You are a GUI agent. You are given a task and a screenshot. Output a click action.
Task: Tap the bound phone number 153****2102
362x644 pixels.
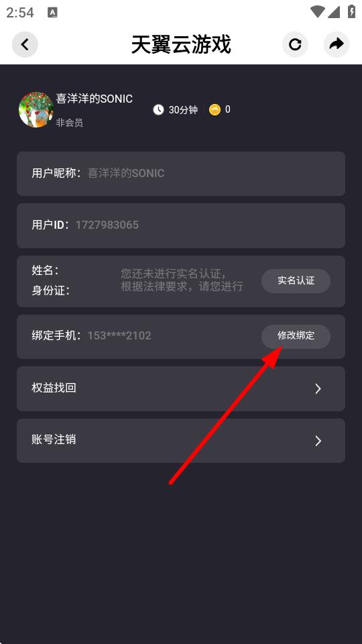(119, 335)
